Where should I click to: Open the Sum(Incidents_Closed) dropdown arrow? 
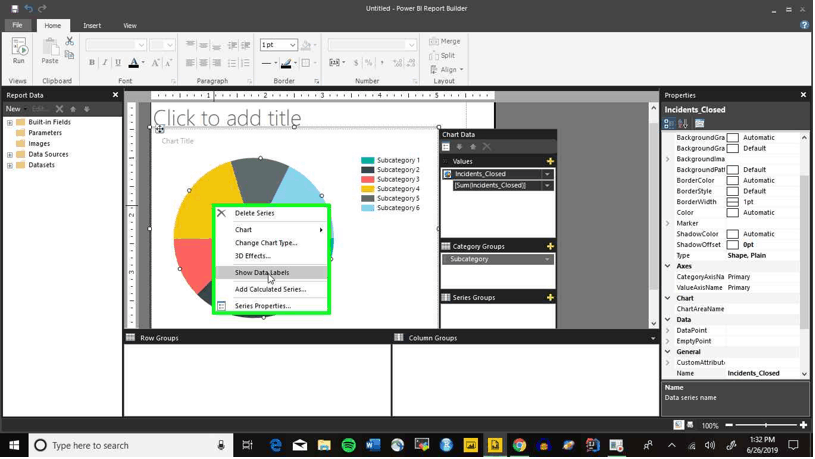547,186
